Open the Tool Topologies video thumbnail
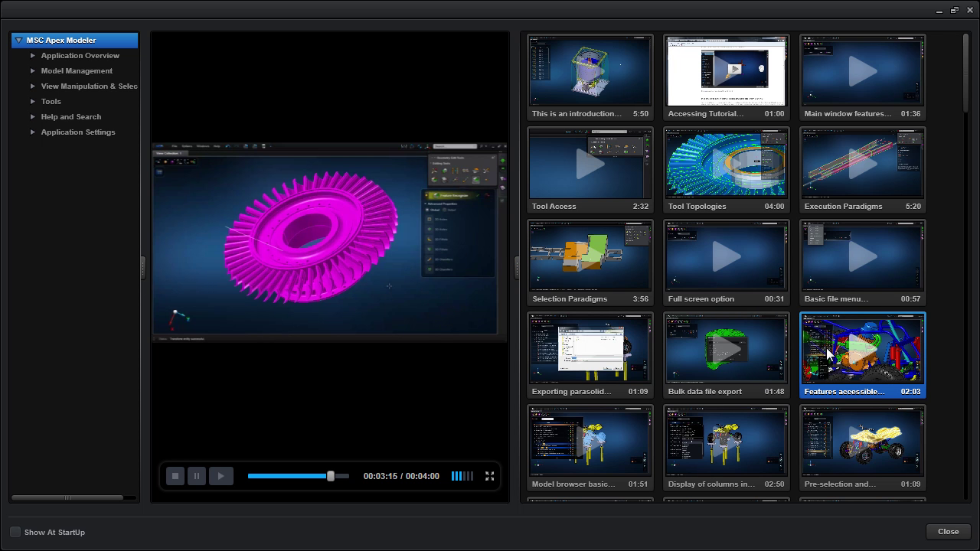This screenshot has width=980, height=551. pyautogui.click(x=727, y=170)
